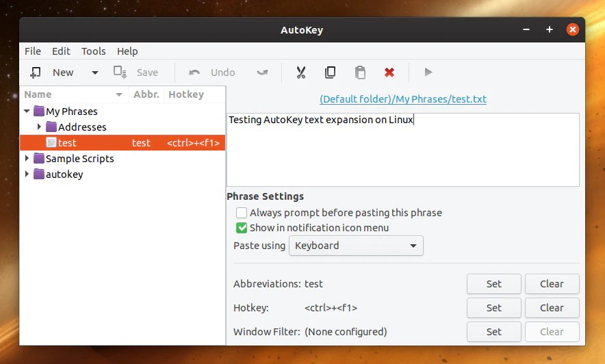Click inside the phrase text editor

pyautogui.click(x=403, y=150)
